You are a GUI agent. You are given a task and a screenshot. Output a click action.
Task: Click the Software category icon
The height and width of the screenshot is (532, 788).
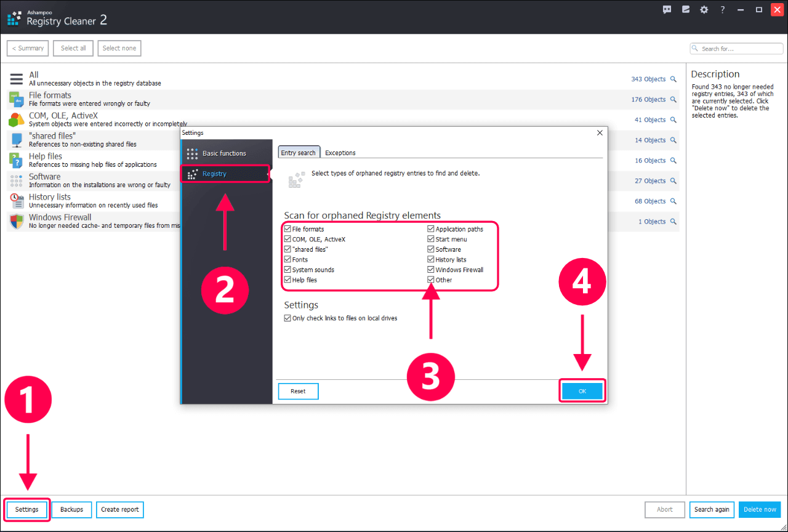(x=16, y=180)
